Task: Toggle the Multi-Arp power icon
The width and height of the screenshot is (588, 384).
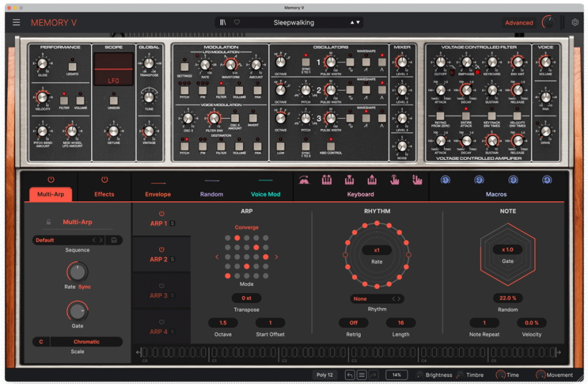Action: click(51, 180)
